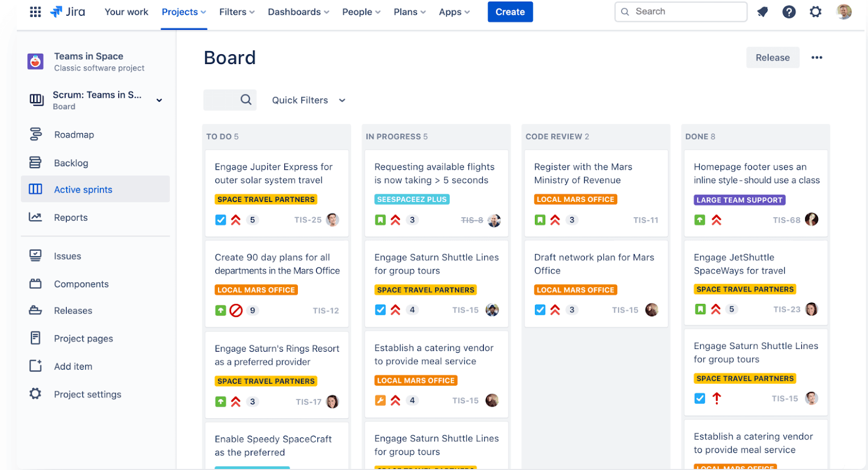868x470 pixels.
Task: Open the app switcher grid icon
Action: [x=35, y=12]
